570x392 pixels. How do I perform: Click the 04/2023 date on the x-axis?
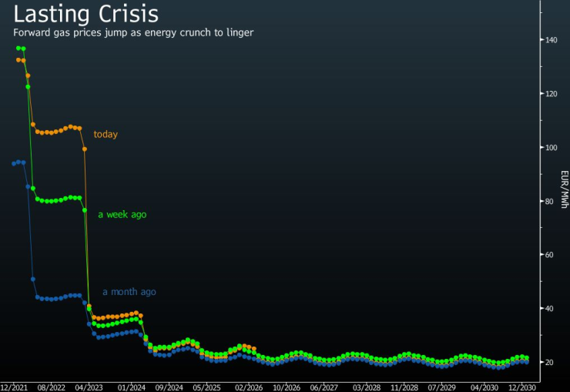(x=91, y=387)
